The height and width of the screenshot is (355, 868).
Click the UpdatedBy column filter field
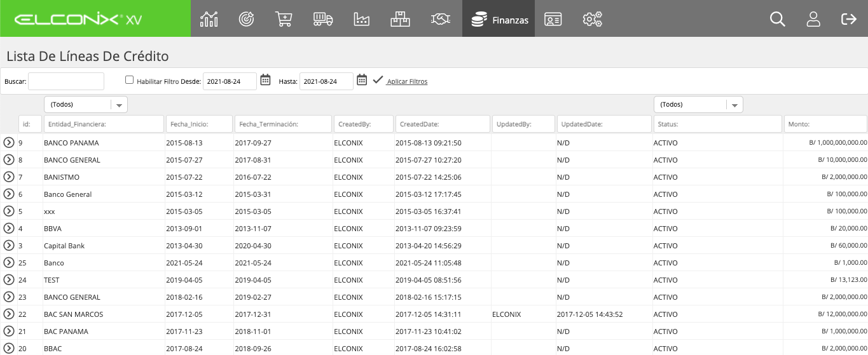523,124
